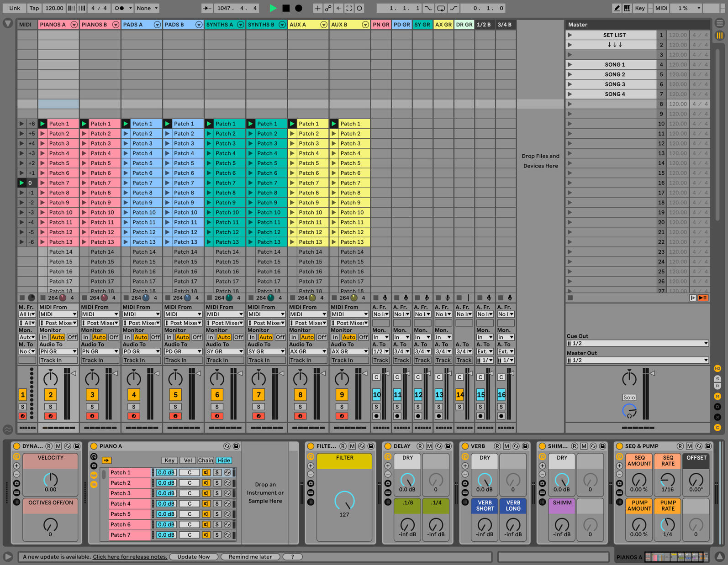Turn off the VERB device activator

(x=465, y=446)
